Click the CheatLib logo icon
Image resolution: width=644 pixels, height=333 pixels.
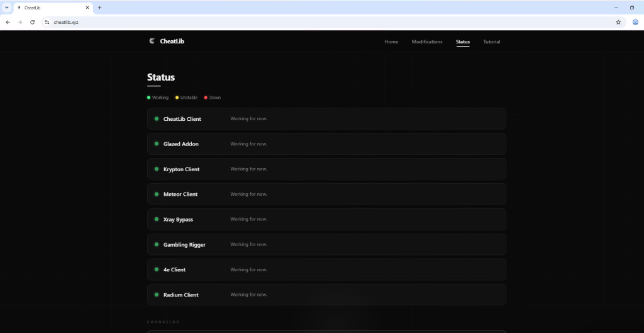[x=152, y=41]
